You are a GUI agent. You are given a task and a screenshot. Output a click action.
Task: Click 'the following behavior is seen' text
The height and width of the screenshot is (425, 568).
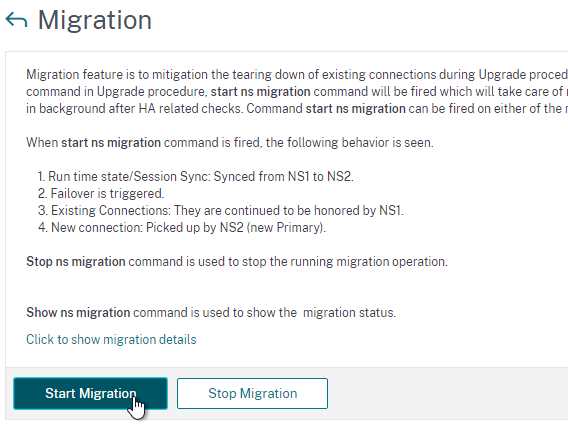pos(350,143)
